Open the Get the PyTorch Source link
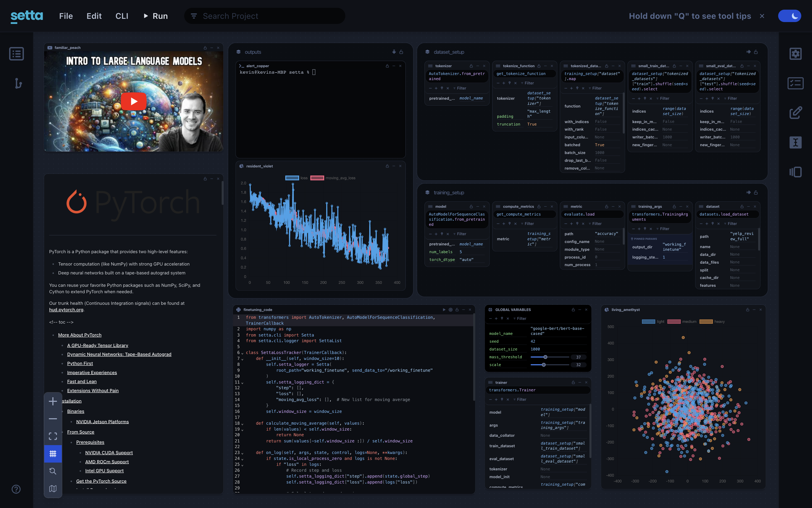812x508 pixels. 101,481
